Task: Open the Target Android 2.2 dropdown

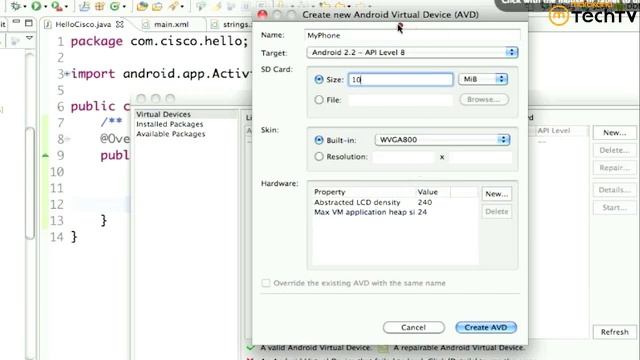Action: pos(412,52)
